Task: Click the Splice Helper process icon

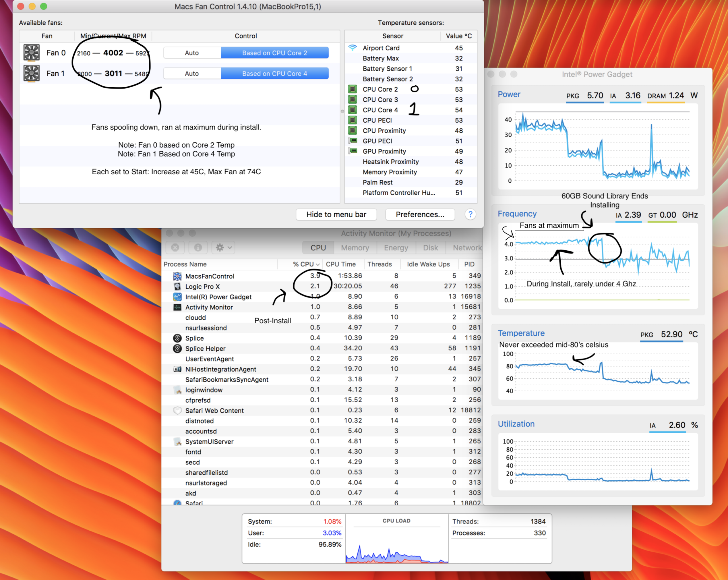Action: [177, 349]
